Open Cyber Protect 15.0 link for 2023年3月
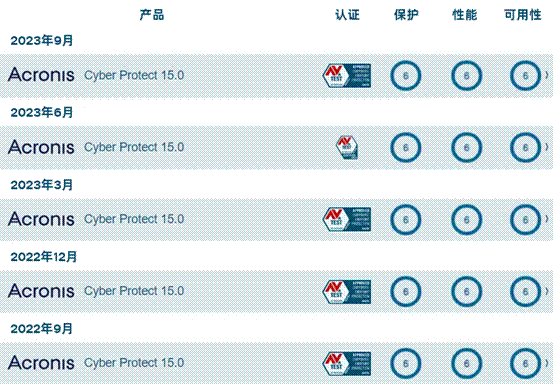 pos(134,219)
